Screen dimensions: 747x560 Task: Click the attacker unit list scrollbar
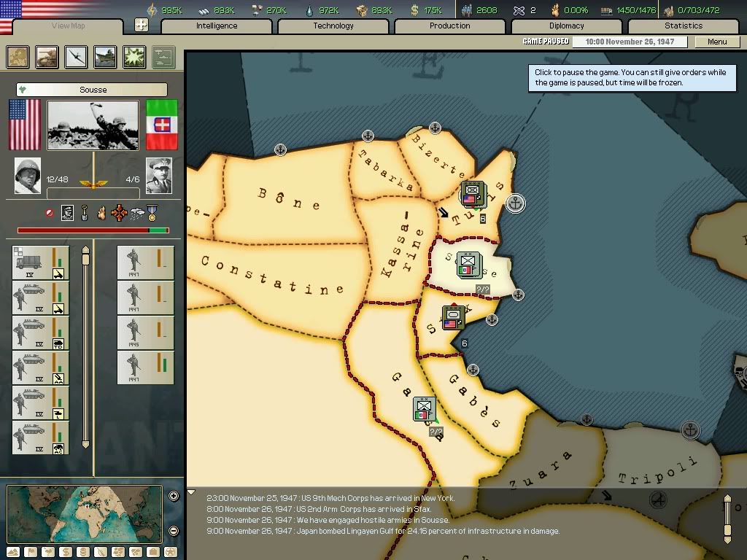point(85,346)
